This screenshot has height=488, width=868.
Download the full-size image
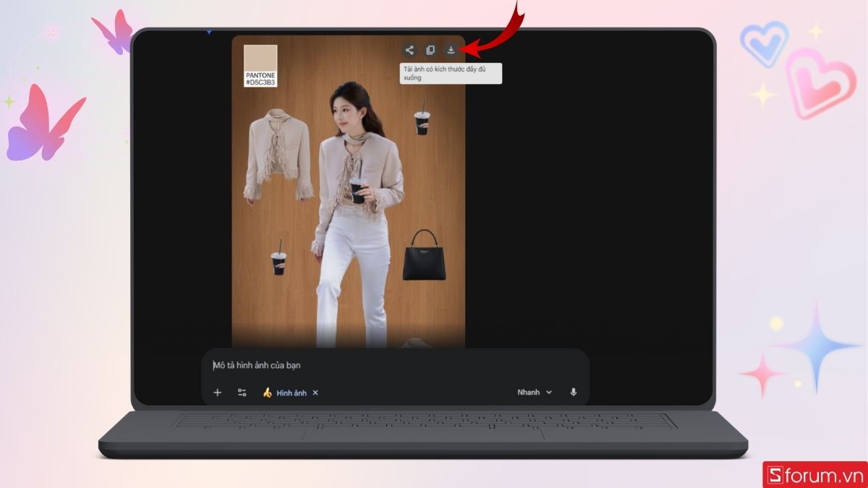451,50
